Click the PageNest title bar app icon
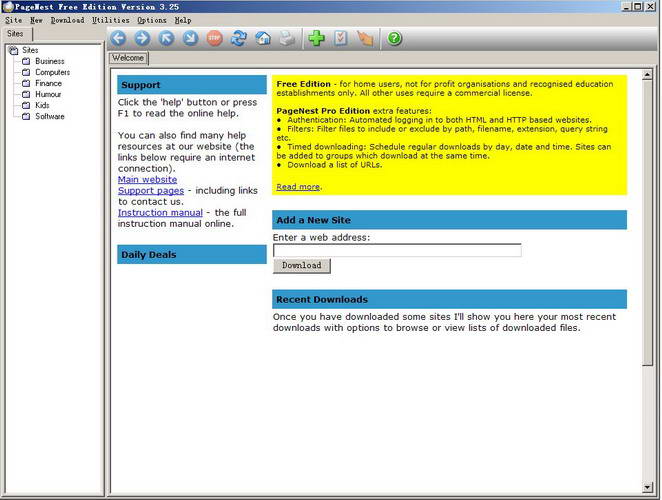Screen dimensions: 662x500 (x=8, y=7)
